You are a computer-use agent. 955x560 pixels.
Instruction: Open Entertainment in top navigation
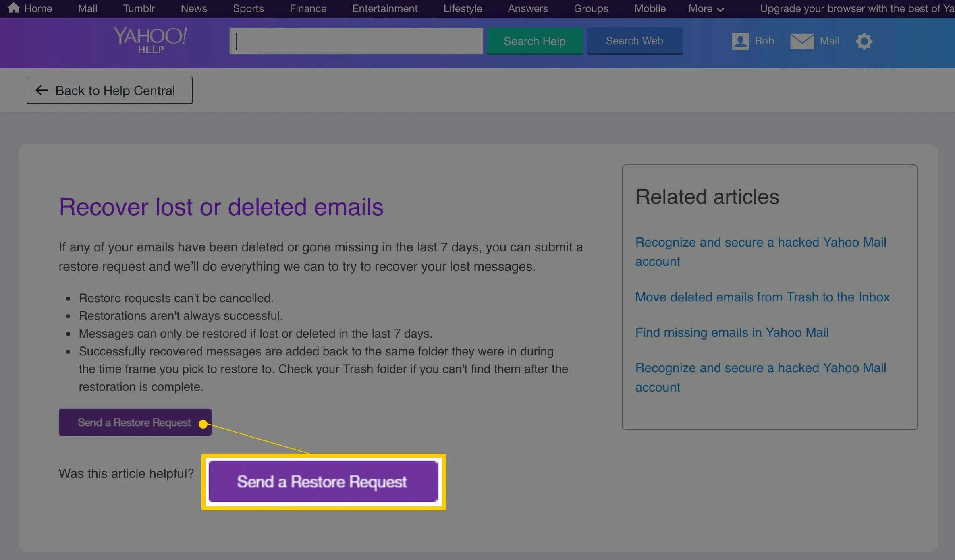[385, 8]
